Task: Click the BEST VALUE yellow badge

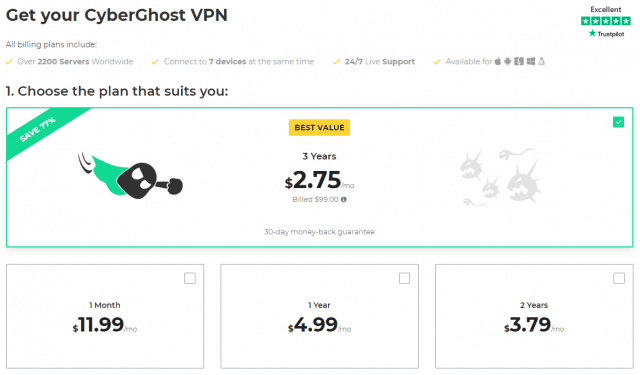Action: 319,128
